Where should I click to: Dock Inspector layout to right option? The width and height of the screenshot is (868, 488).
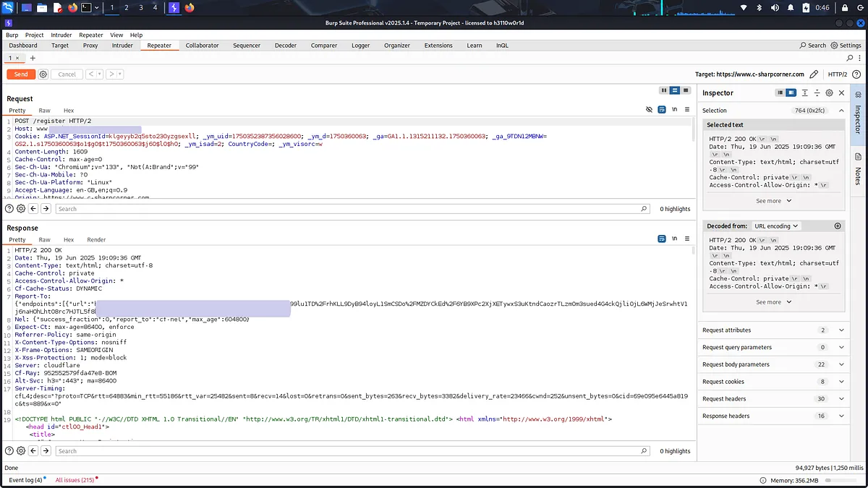point(791,93)
